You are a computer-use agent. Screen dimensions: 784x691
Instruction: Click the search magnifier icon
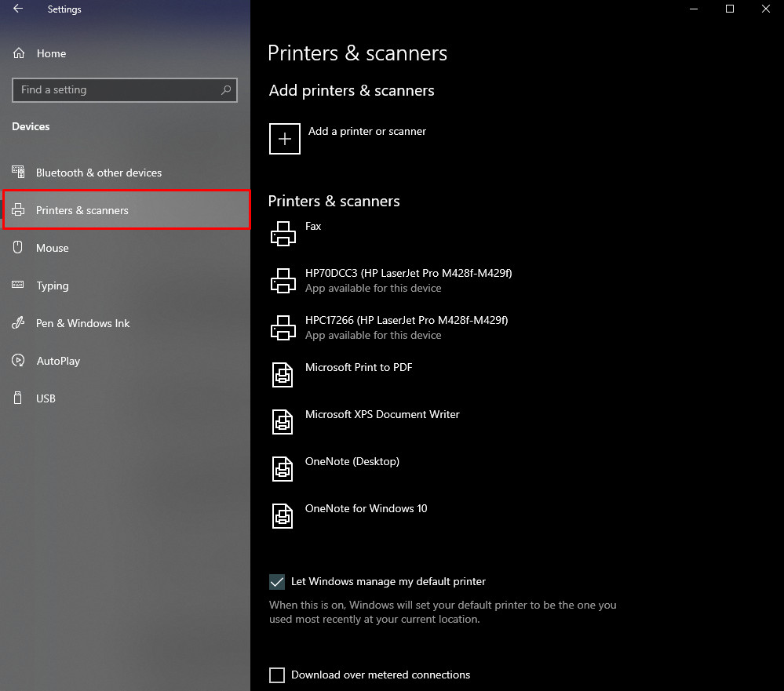tap(226, 90)
